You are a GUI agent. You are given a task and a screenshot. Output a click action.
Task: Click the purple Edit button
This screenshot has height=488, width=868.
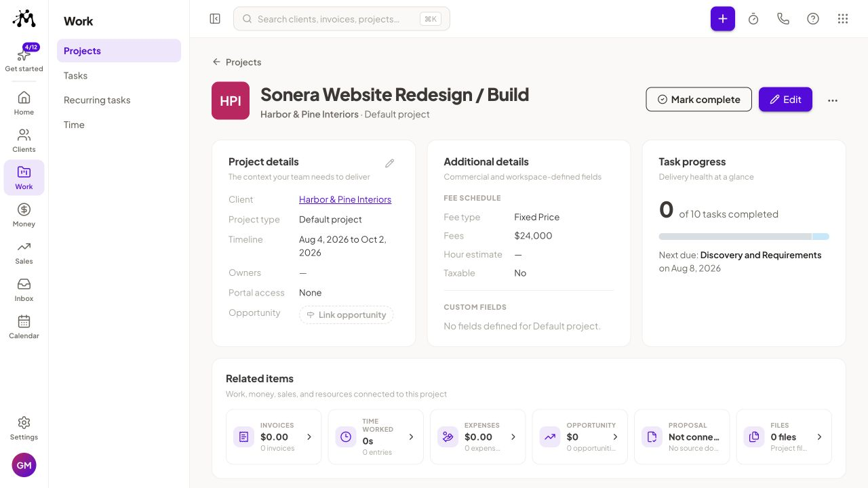tap(785, 100)
